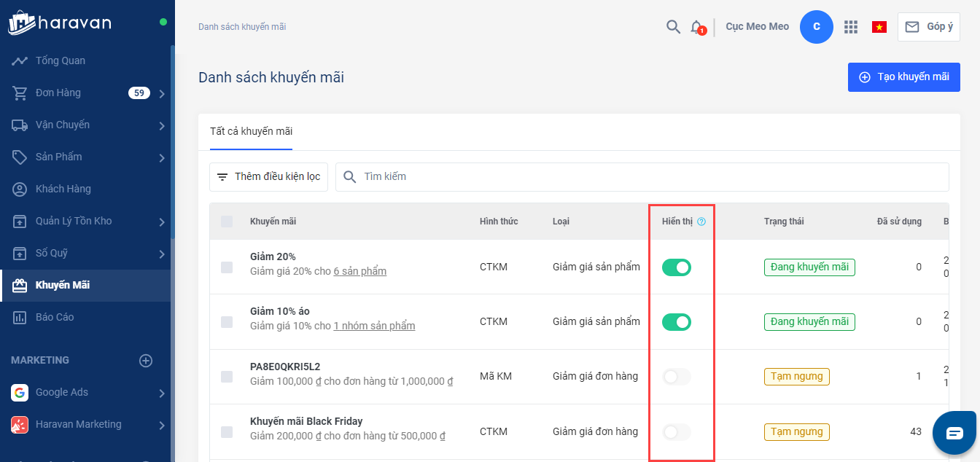The image size is (980, 462).
Task: Click the Vietnamese flag language icon
Action: pos(879,27)
